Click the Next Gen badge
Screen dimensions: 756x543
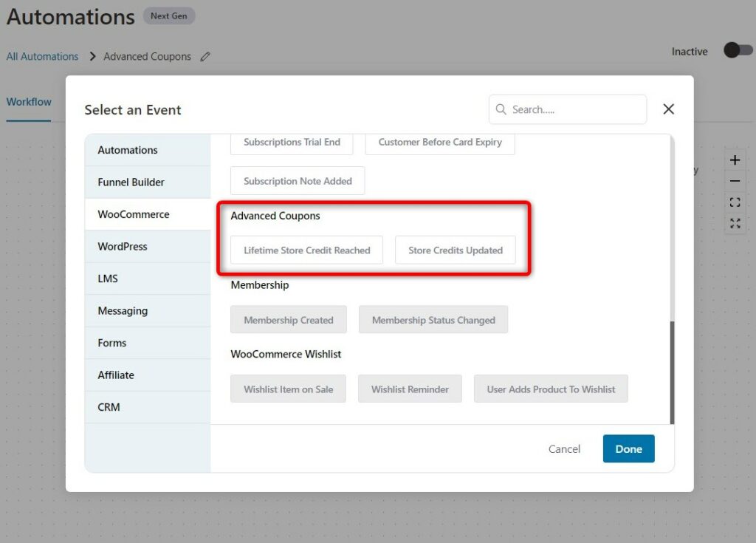(x=169, y=16)
